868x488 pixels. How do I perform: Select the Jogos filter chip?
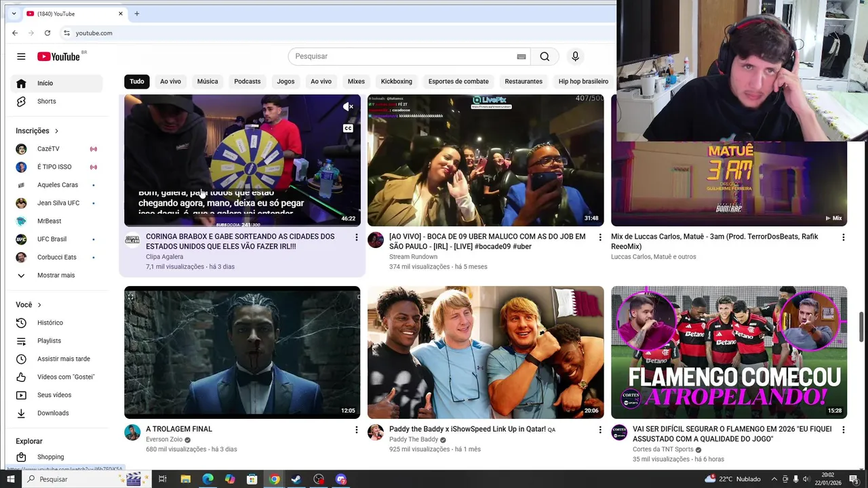click(x=285, y=81)
